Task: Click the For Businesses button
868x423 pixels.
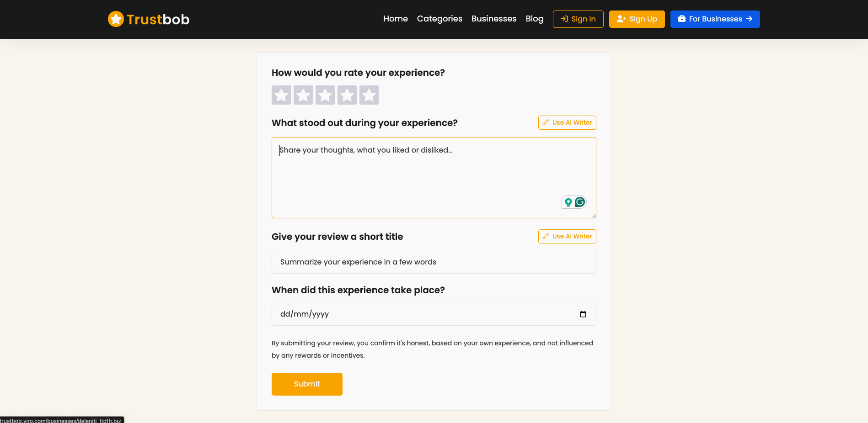Action: [x=714, y=19]
